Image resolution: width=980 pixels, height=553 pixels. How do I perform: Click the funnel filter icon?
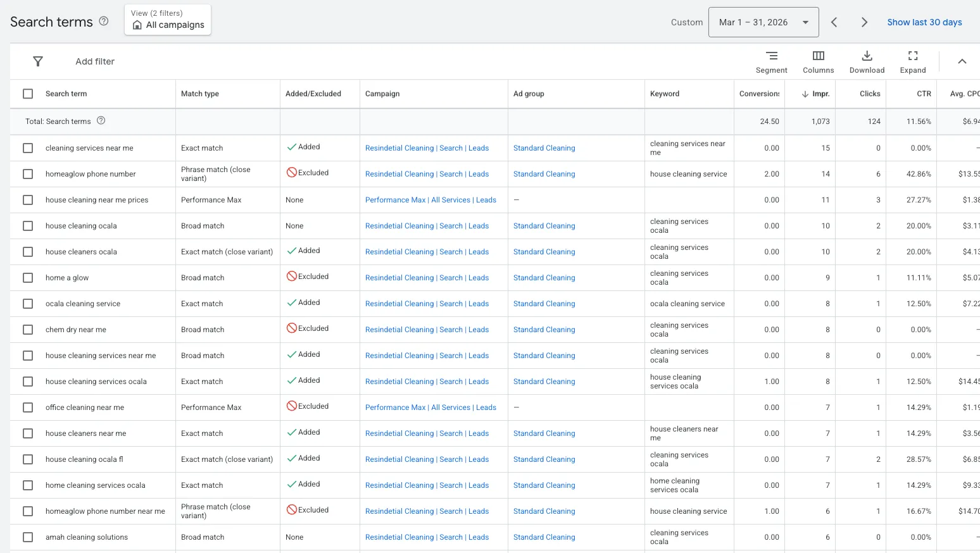click(38, 61)
